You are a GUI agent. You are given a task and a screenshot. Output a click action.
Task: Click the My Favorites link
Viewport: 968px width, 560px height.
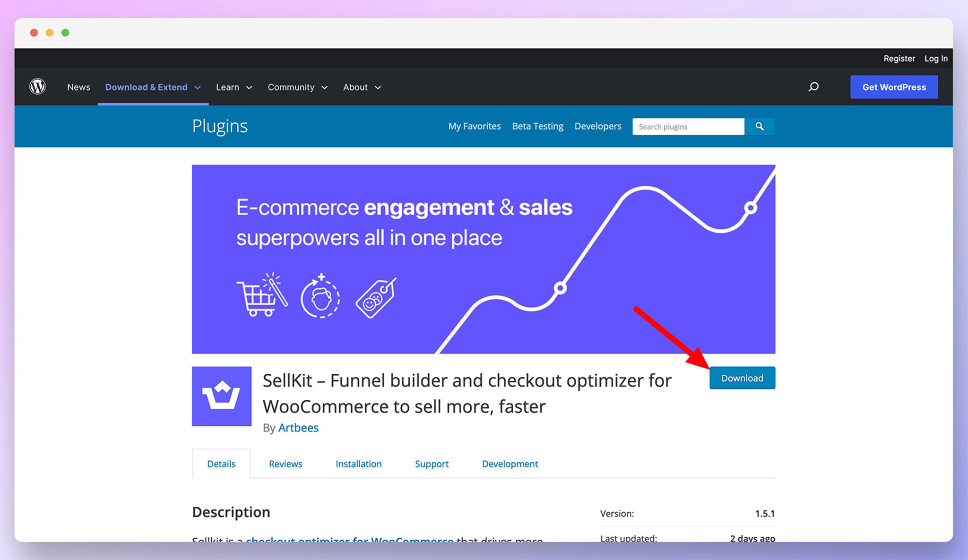click(x=475, y=126)
